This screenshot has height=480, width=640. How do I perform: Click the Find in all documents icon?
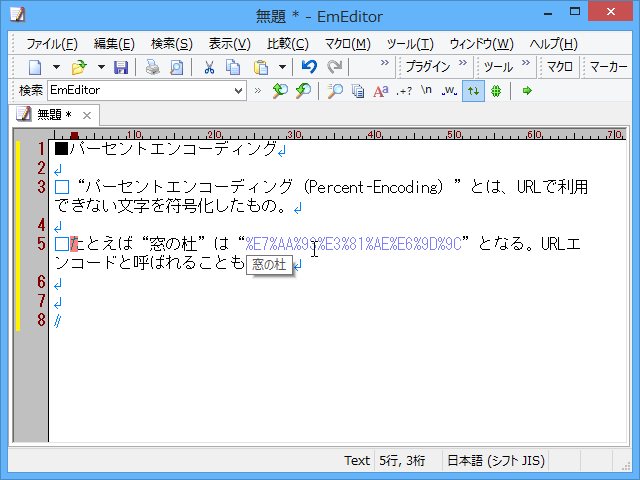[358, 91]
